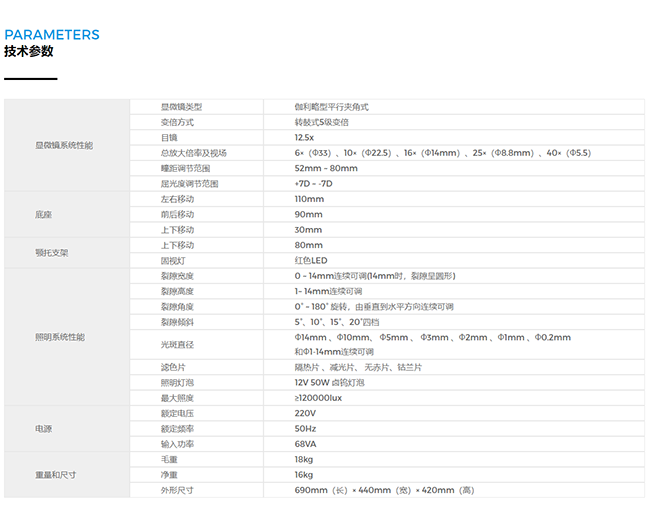Click the 光斑直径 parameter label

coord(177,344)
